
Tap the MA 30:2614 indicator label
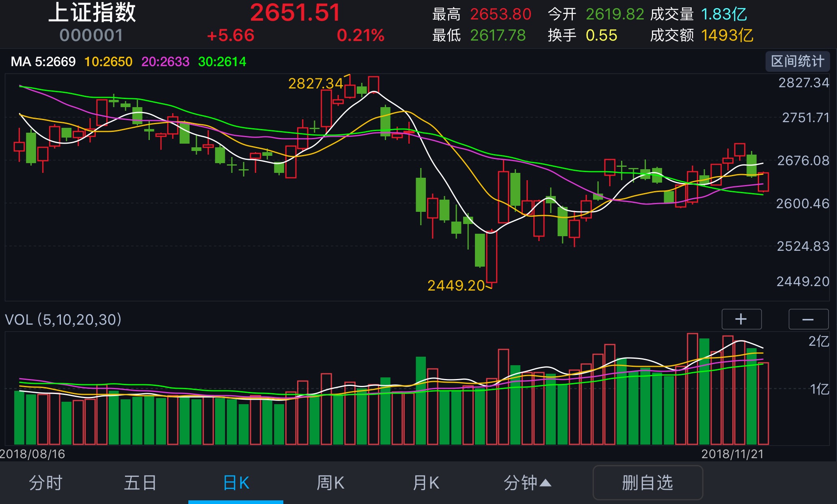pos(222,62)
